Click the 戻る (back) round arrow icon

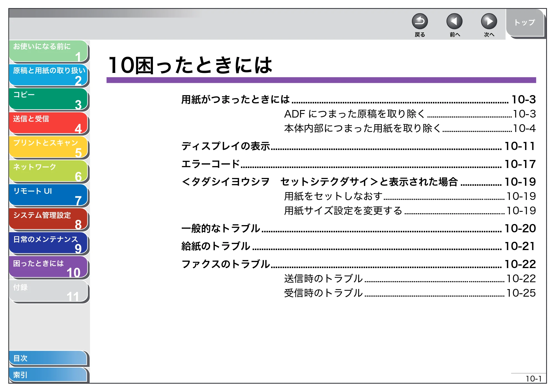420,21
